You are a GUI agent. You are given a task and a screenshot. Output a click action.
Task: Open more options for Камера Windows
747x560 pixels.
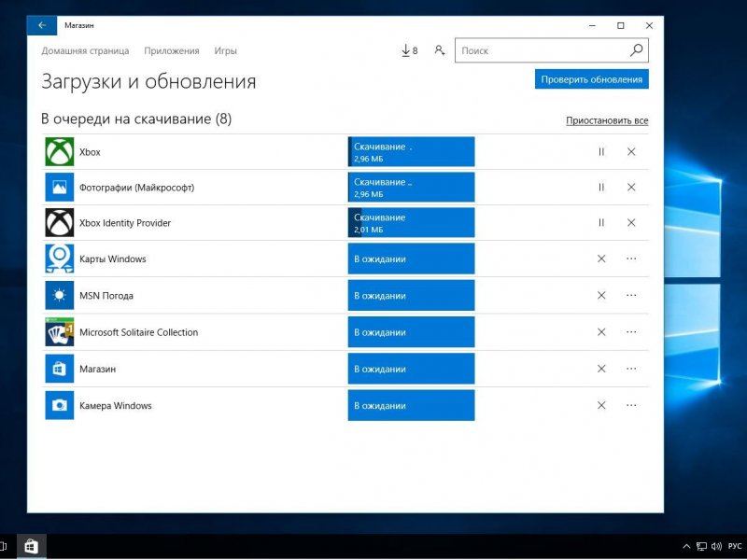point(631,405)
